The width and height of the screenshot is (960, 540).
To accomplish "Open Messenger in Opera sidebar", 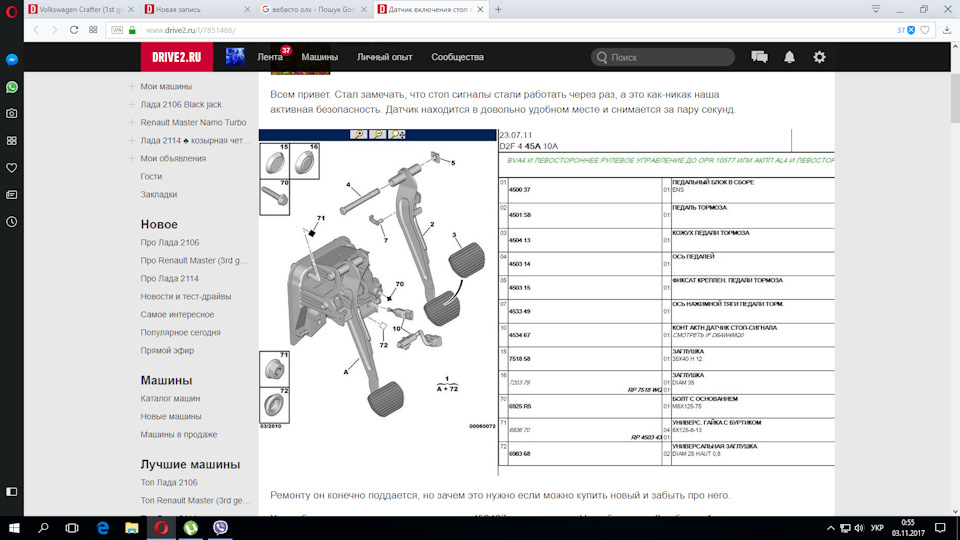I will click(12, 59).
